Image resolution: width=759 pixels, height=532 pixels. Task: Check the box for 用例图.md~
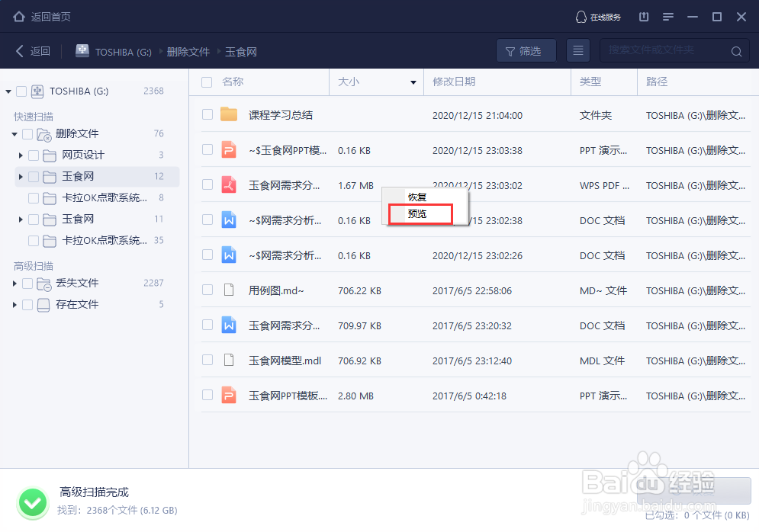[207, 290]
